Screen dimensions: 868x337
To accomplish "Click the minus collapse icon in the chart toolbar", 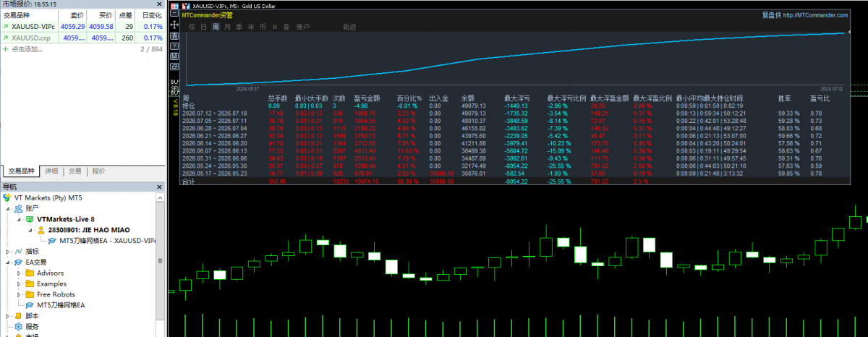I will pos(174,13).
